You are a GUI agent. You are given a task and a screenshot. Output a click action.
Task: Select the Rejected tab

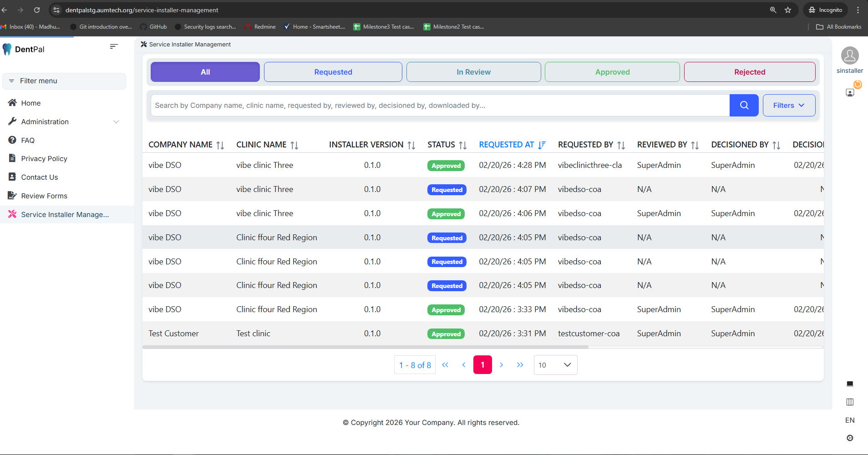pos(749,72)
